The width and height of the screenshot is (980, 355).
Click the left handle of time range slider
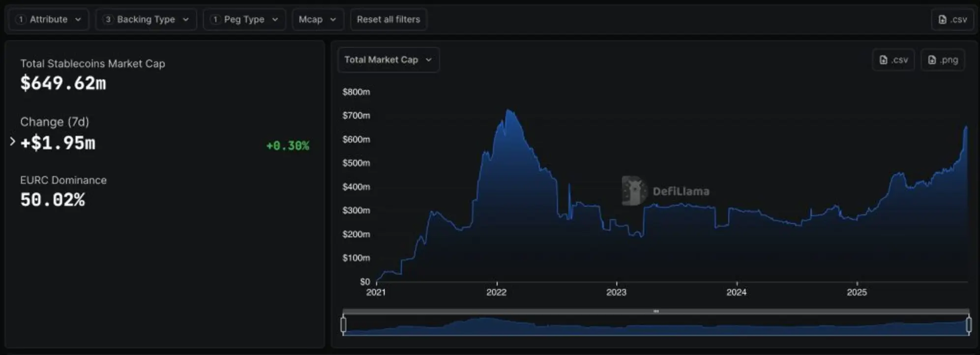point(343,325)
